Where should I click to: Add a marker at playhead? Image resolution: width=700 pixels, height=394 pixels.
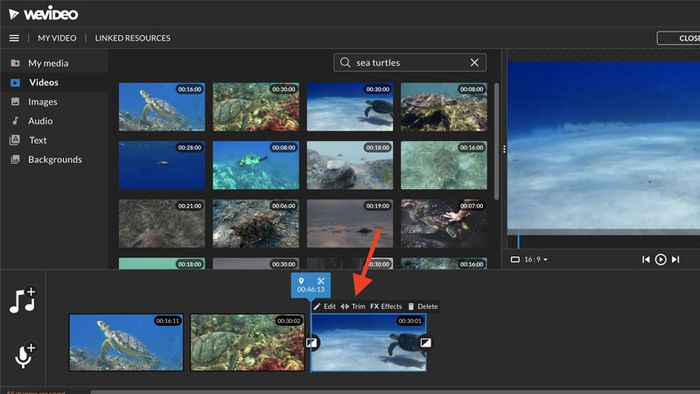click(x=301, y=281)
